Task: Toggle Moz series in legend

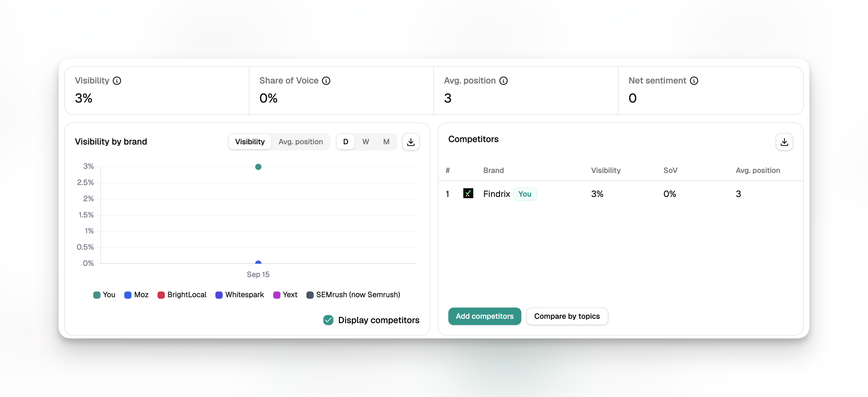Action: tap(137, 295)
